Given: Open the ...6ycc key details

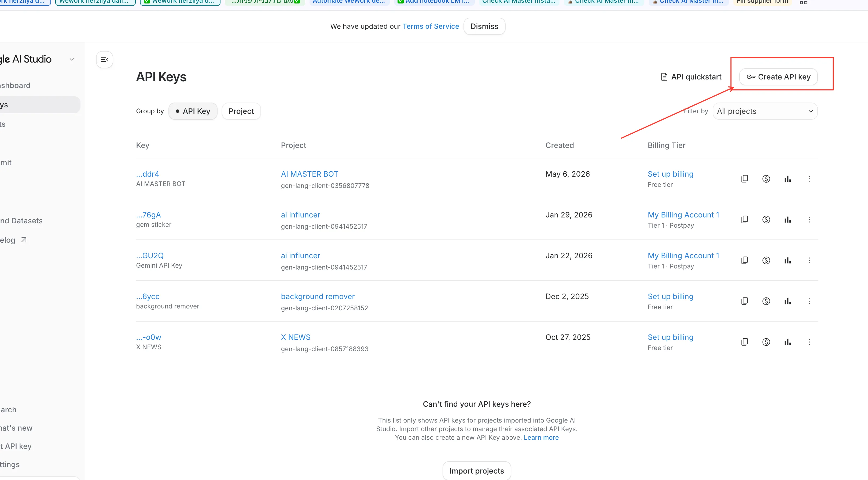Looking at the screenshot, I should tap(148, 296).
